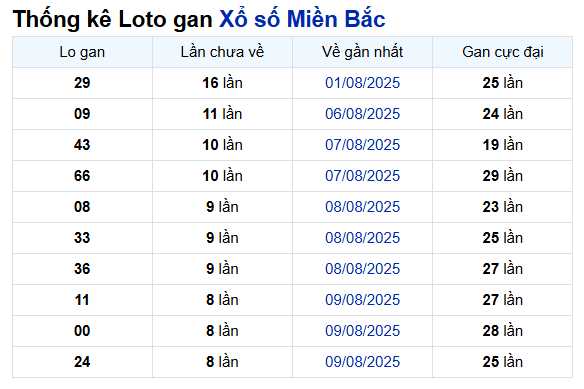Click date 07/08/2025 in row 66
The image size is (584, 389).
coord(362,175)
